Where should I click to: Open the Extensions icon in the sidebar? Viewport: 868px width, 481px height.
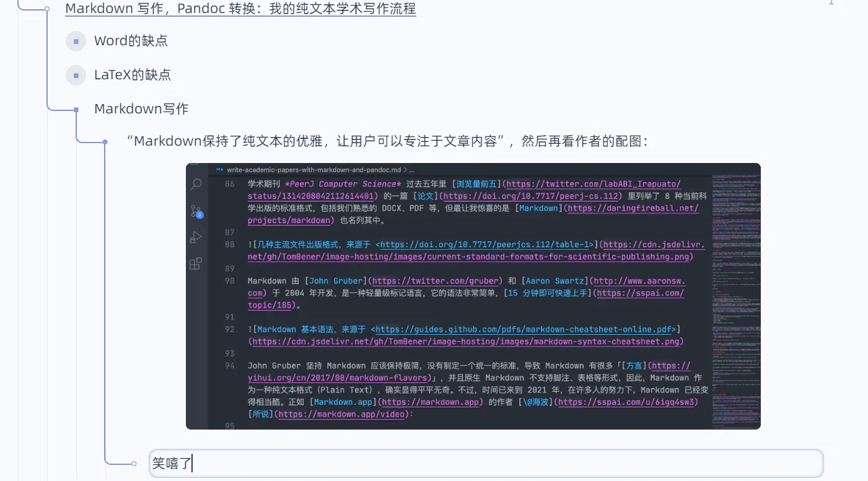[195, 263]
